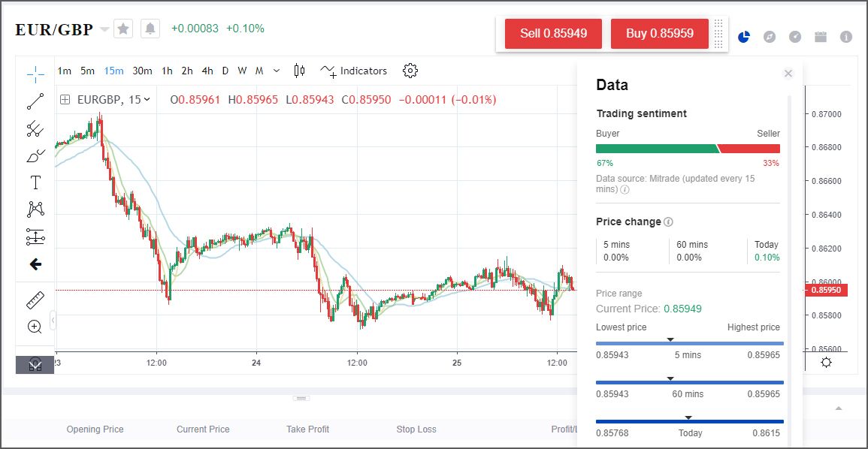Select the crosshair cursor tool

(x=34, y=74)
